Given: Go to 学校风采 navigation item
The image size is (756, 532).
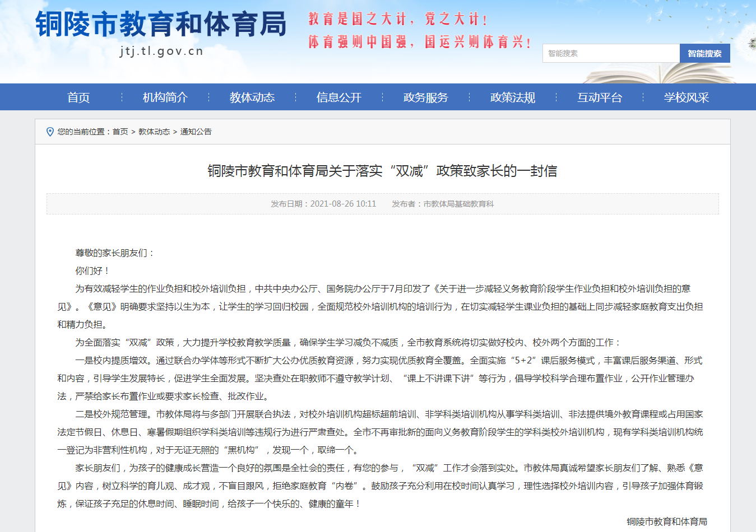Looking at the screenshot, I should pos(687,97).
